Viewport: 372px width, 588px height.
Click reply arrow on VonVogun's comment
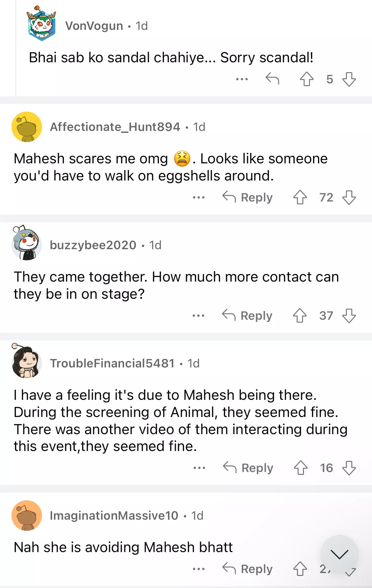pyautogui.click(x=272, y=79)
